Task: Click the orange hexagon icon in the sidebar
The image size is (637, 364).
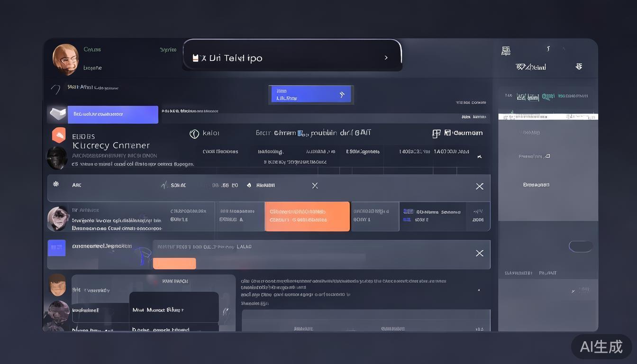Action: point(59,135)
